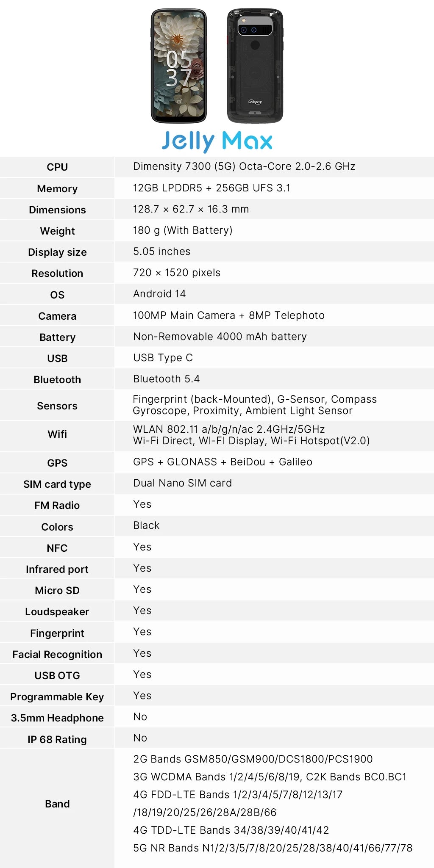Click the Bluetooth 5.4 value
The image size is (434, 868).
pos(166,379)
